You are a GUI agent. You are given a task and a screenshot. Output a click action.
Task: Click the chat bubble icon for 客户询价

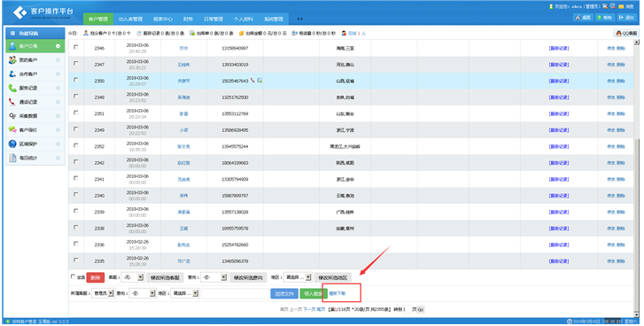point(12,130)
